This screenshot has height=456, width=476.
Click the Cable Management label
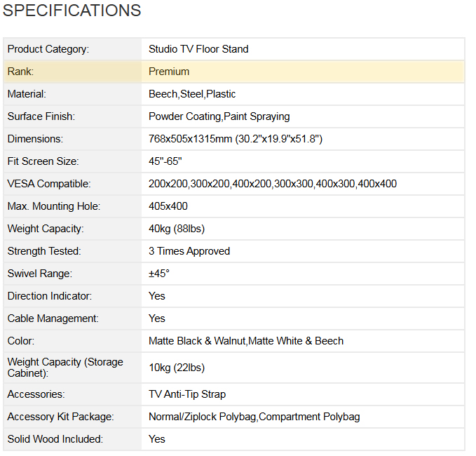click(x=53, y=318)
